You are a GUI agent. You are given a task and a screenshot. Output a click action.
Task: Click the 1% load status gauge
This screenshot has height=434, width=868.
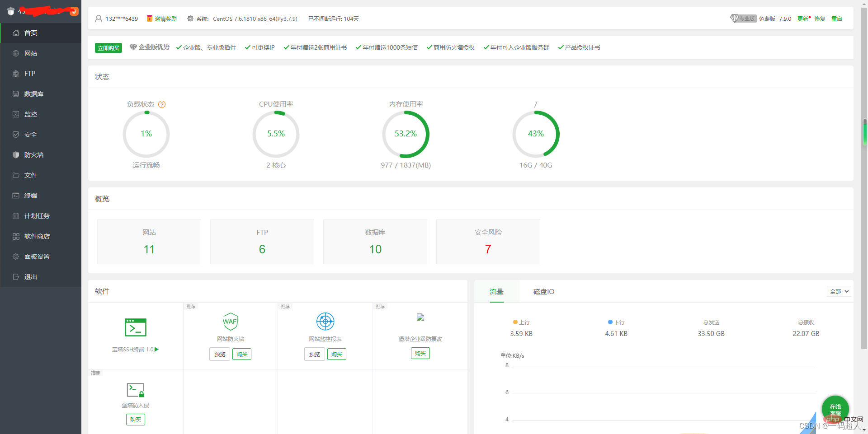pos(146,134)
